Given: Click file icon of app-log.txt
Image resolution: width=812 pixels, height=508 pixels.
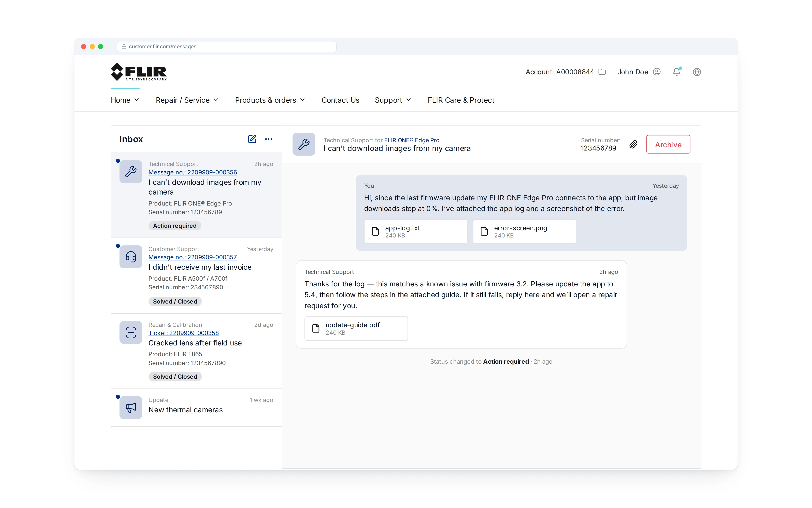Looking at the screenshot, I should [x=376, y=232].
